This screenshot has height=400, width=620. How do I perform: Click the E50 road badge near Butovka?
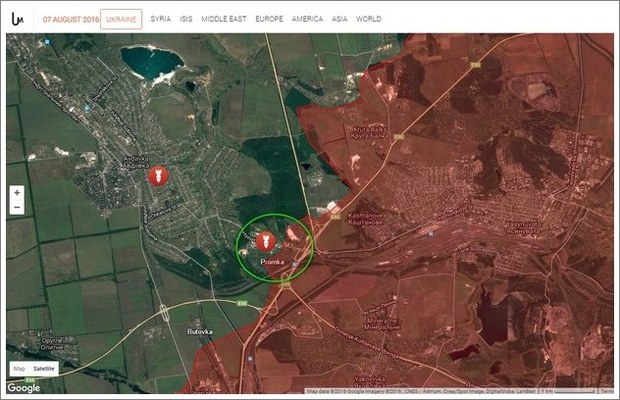pos(242,303)
